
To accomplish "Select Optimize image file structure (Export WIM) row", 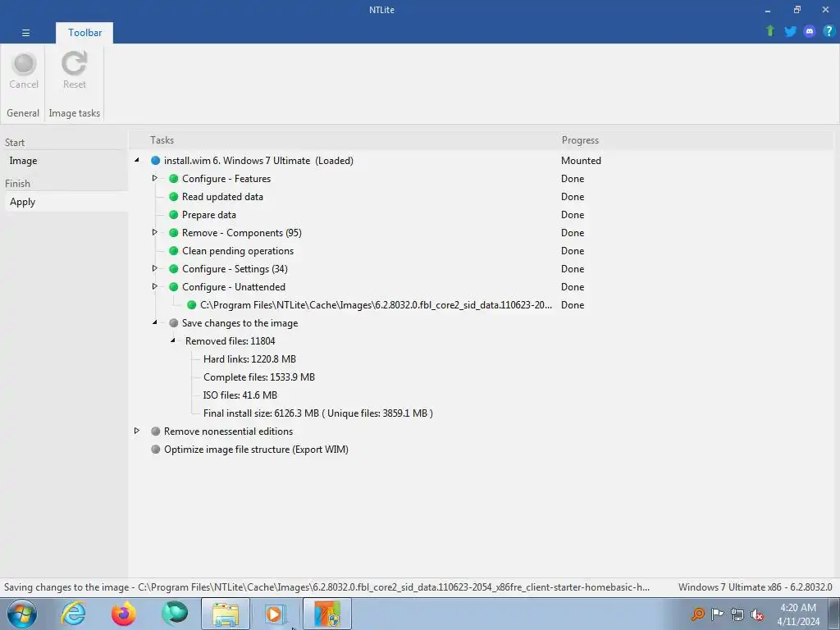I will pyautogui.click(x=256, y=450).
